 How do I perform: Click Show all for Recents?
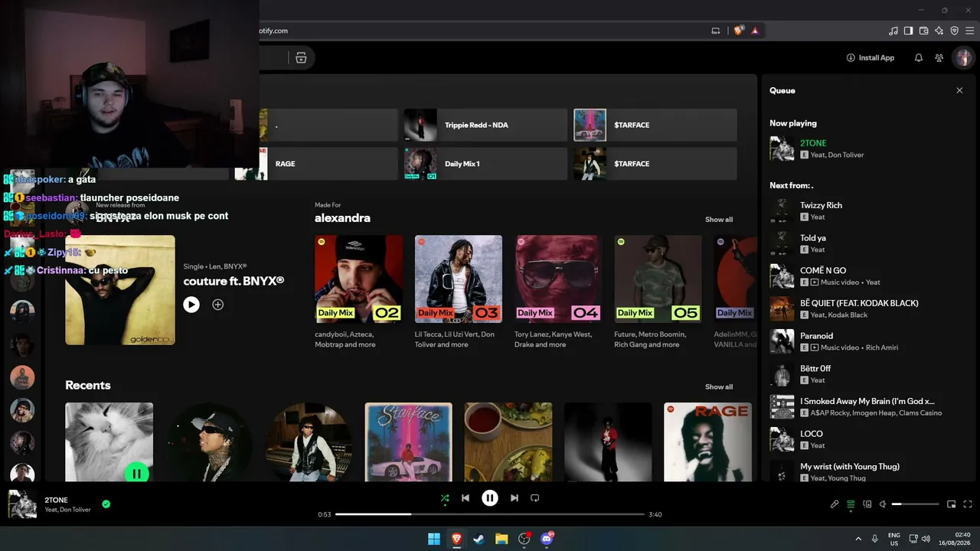[x=719, y=386]
